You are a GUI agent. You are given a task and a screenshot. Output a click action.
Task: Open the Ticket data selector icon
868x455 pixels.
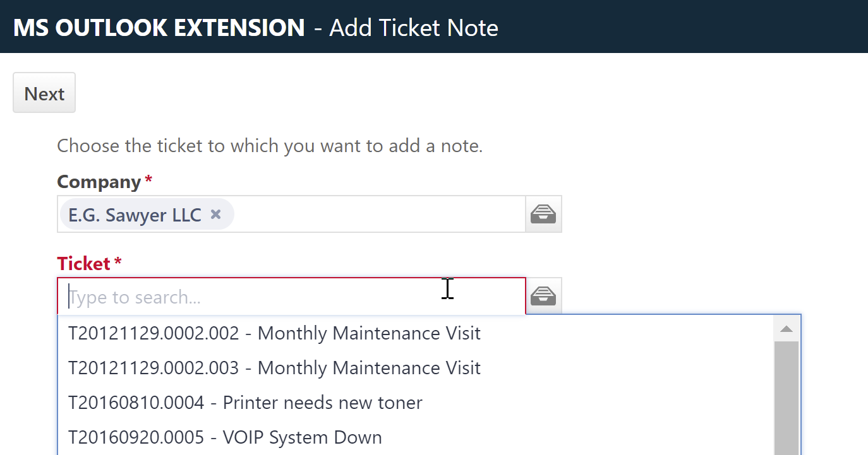(543, 296)
